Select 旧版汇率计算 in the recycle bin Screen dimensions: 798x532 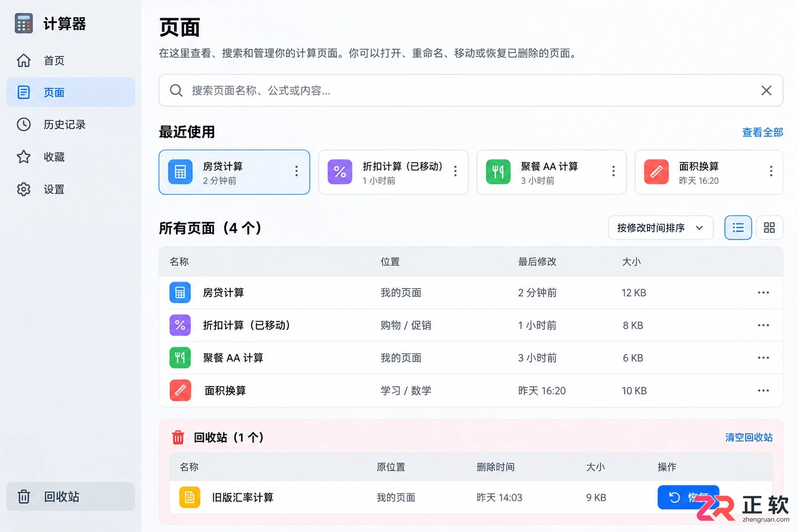point(470,498)
